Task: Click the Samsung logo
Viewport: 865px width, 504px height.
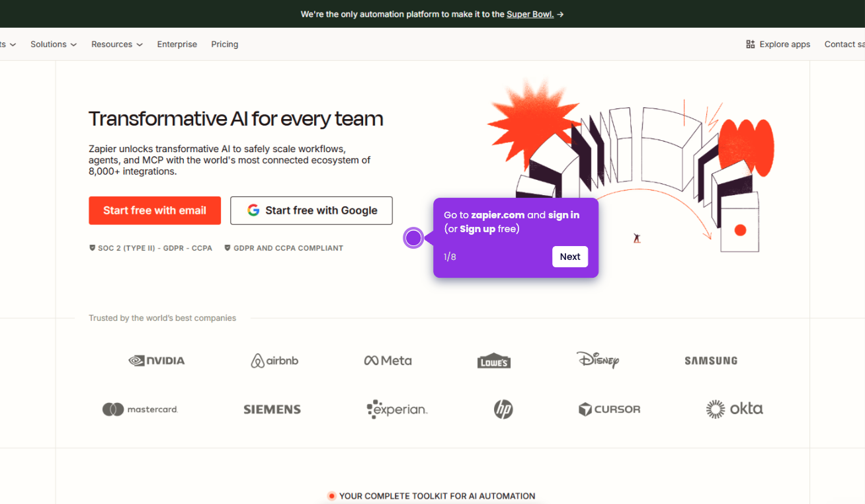Action: click(711, 360)
